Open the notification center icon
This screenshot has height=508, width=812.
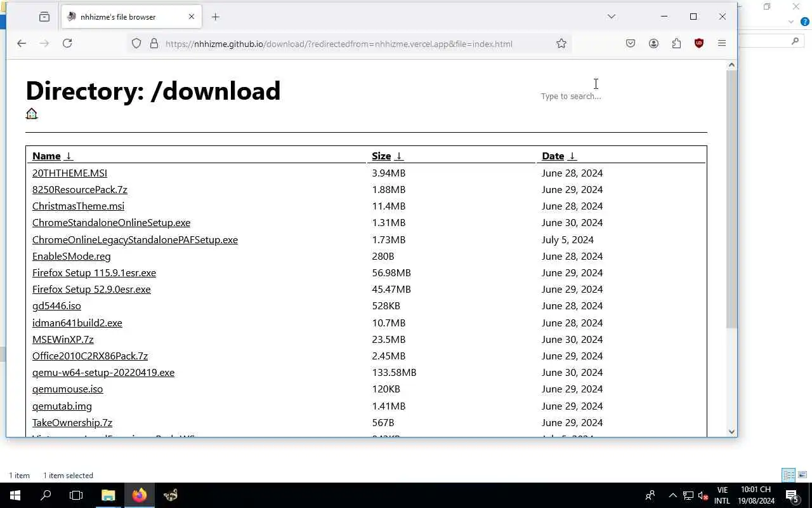792,495
